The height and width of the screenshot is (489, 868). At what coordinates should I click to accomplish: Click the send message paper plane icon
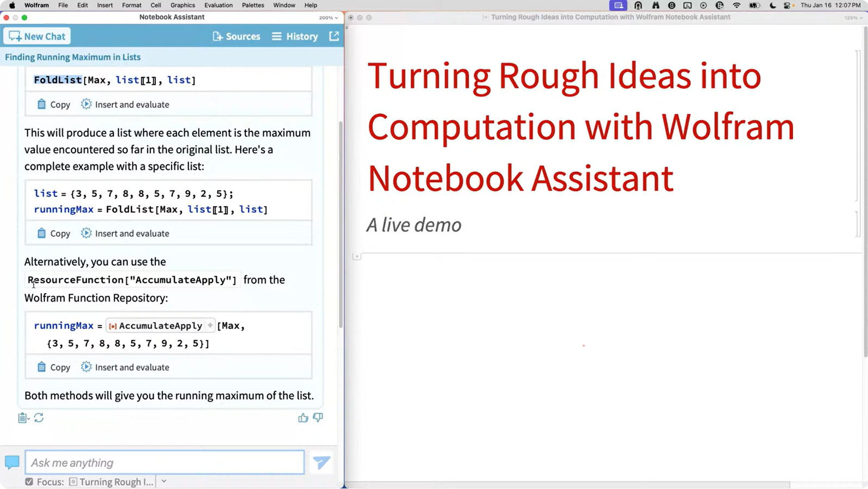point(321,462)
